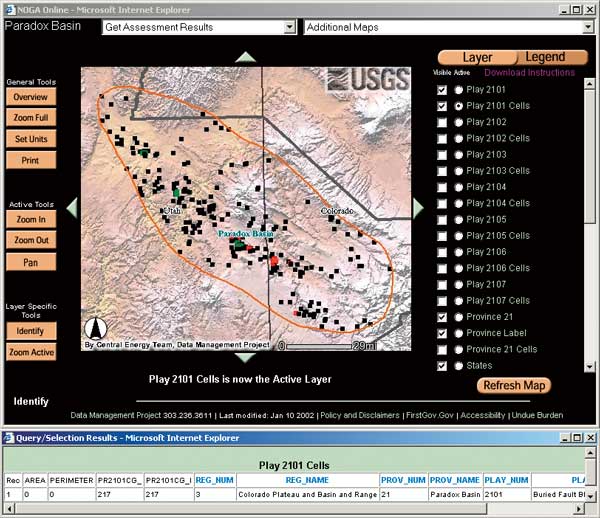The image size is (600, 518).
Task: Pan map north with the top arrow
Action: (x=245, y=57)
